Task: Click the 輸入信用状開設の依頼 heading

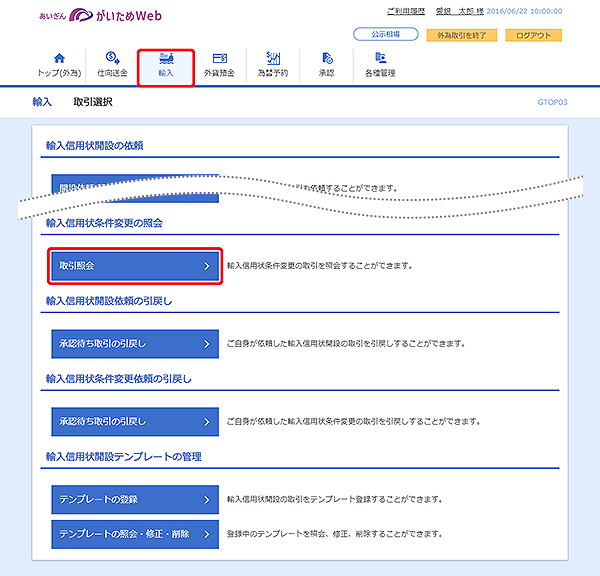Action: click(95, 145)
